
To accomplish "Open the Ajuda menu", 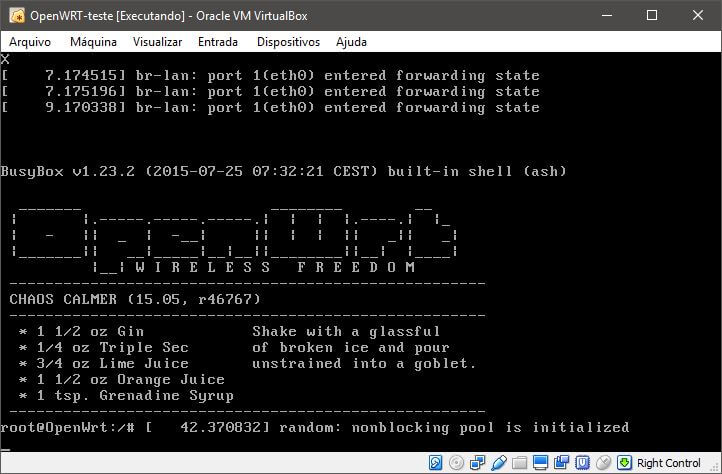I will tap(351, 42).
